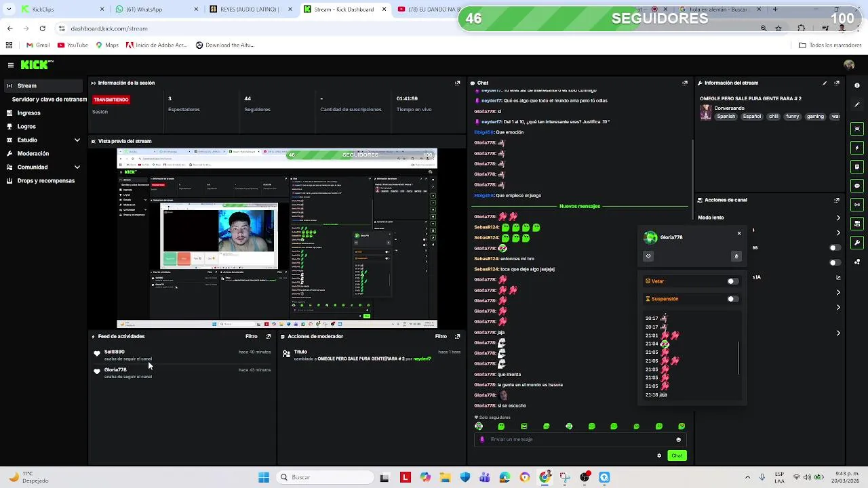Click the lightning bolt icon in the right rail
The width and height of the screenshot is (868, 488).
tap(857, 148)
